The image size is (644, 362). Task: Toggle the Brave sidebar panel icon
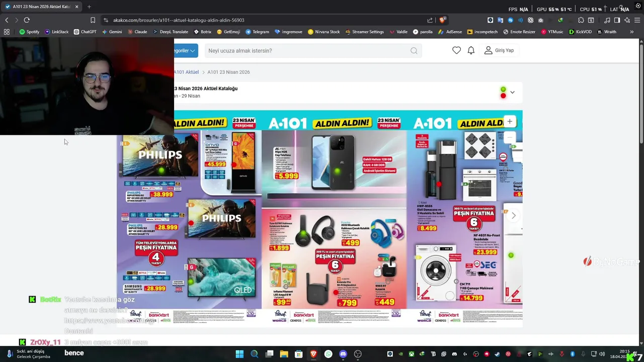pyautogui.click(x=617, y=20)
